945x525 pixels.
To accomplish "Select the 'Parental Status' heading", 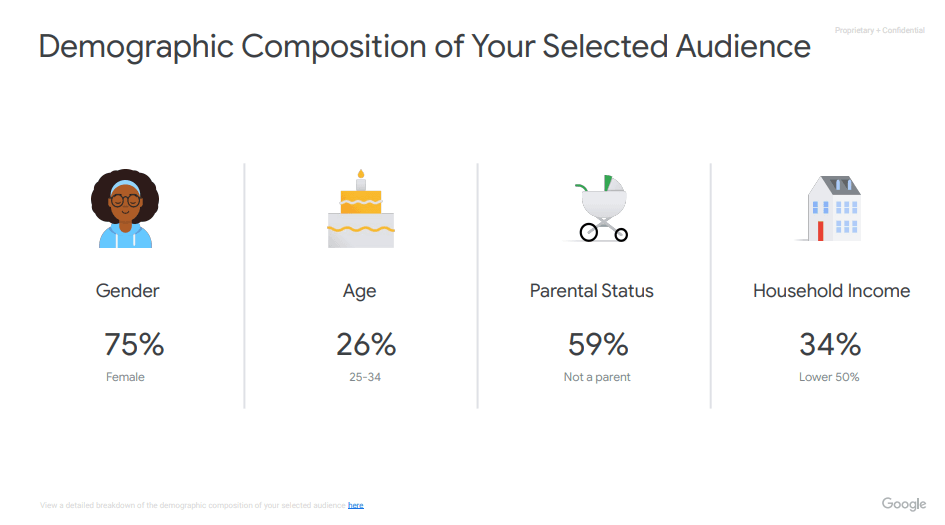I will click(591, 291).
